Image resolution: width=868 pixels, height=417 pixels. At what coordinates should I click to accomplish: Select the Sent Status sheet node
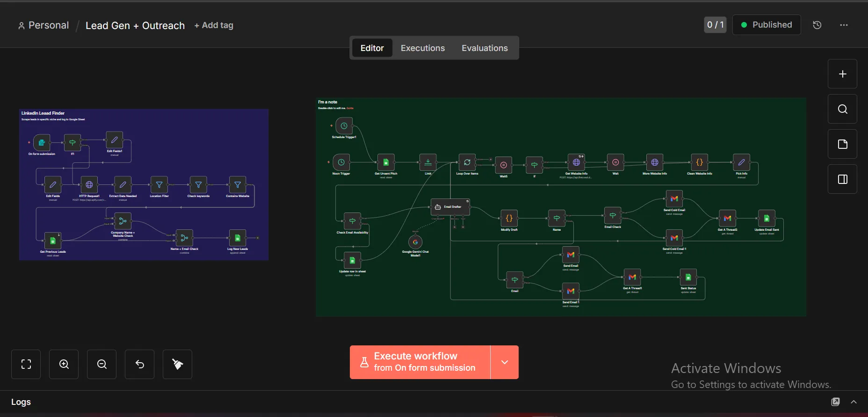pyautogui.click(x=688, y=277)
